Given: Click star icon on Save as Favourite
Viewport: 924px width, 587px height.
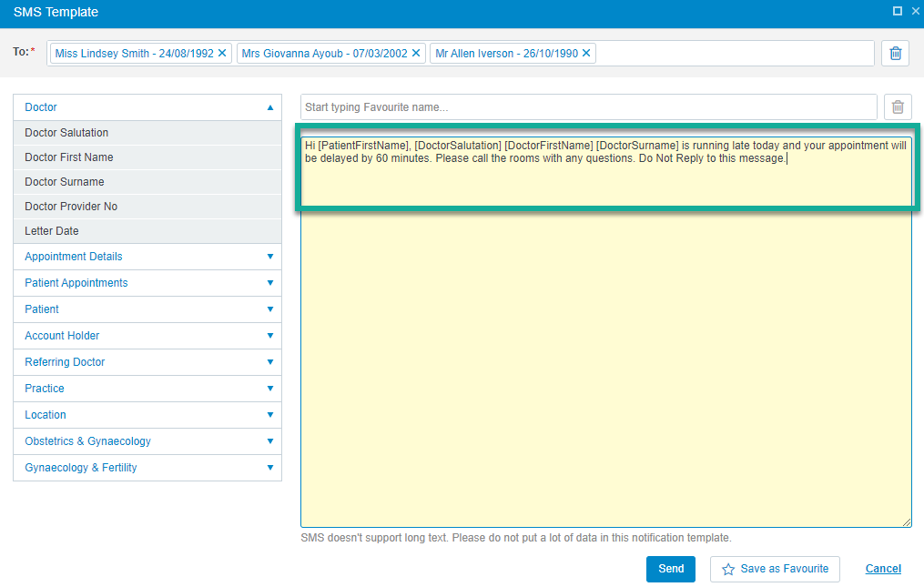Looking at the screenshot, I should click(728, 570).
